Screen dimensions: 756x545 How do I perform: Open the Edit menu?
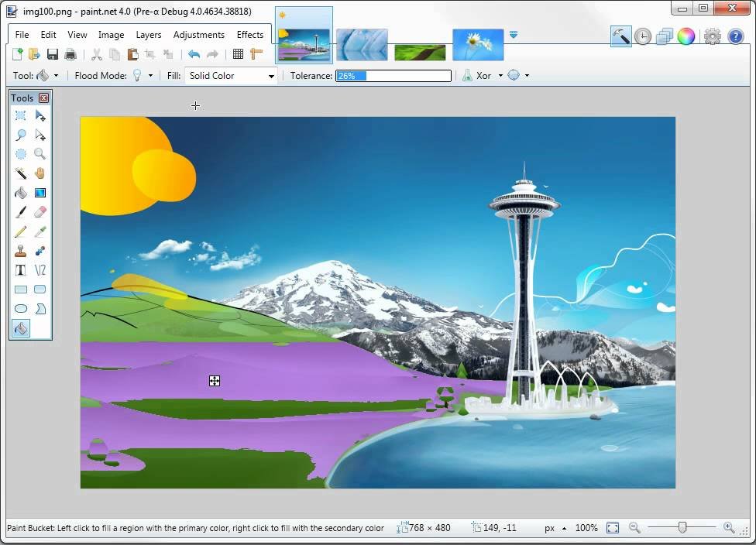(x=48, y=35)
